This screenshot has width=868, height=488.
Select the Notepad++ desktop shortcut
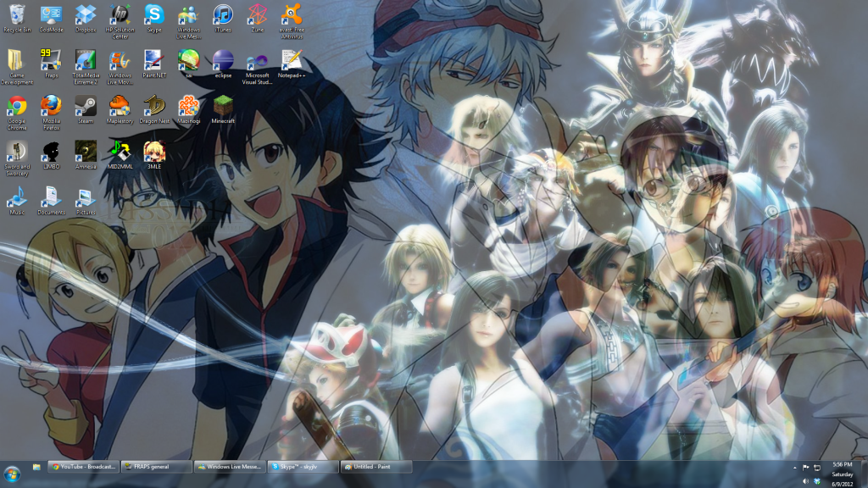(x=292, y=64)
